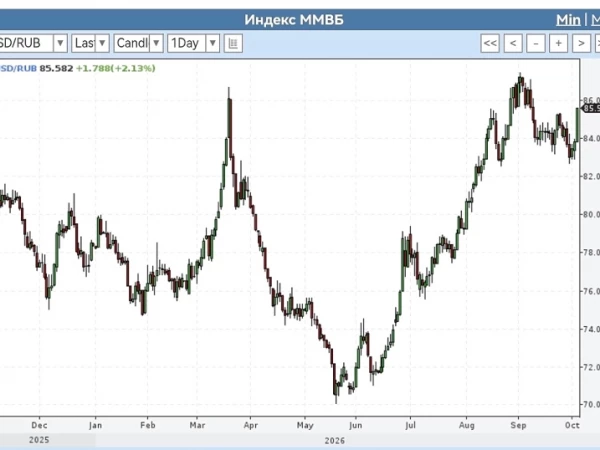Viewport: 600px width, 450px height.
Task: Click the USD/RUB 85.582 quote legend
Action: tap(36, 68)
